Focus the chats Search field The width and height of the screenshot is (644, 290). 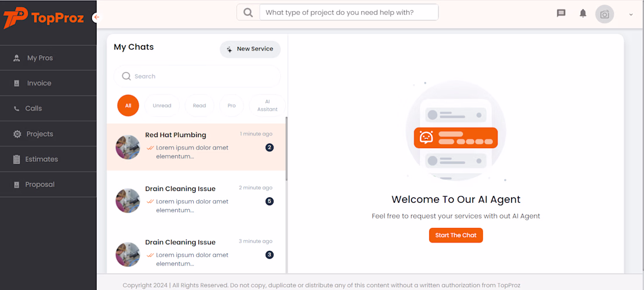pos(197,76)
